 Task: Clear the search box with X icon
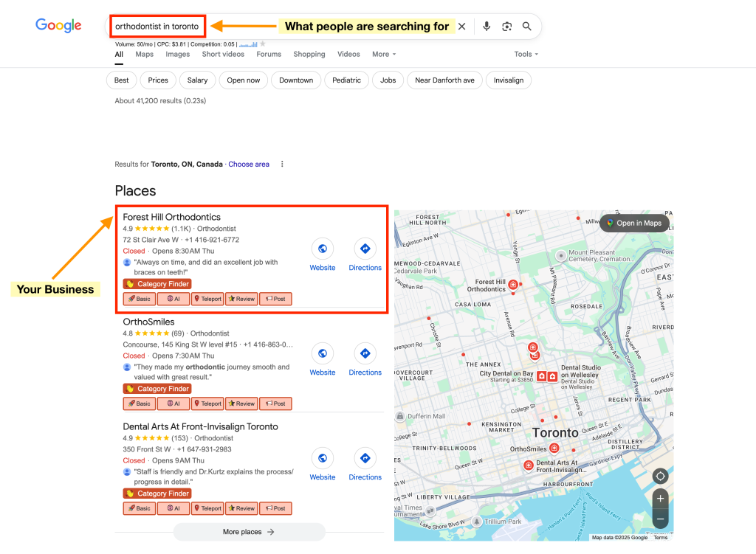click(x=462, y=27)
